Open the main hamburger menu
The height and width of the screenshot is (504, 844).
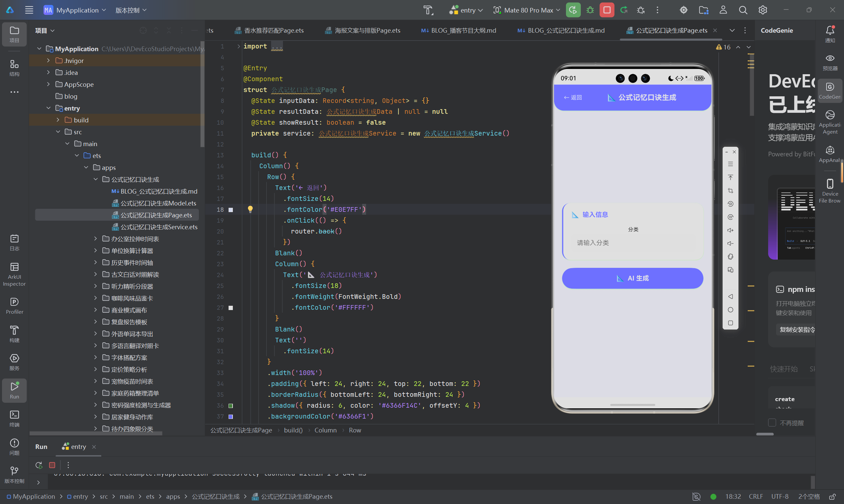29,10
